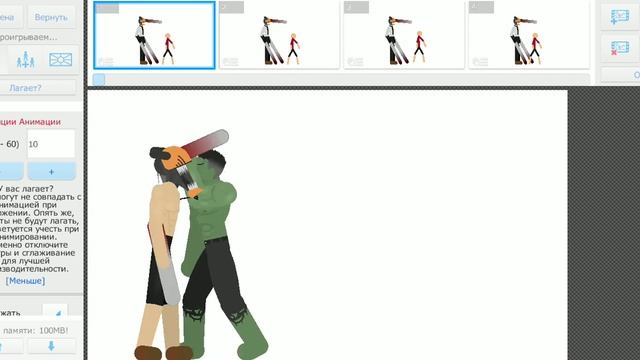Open the figures icon with three stick people
This screenshot has width=640, height=360.
click(25, 60)
